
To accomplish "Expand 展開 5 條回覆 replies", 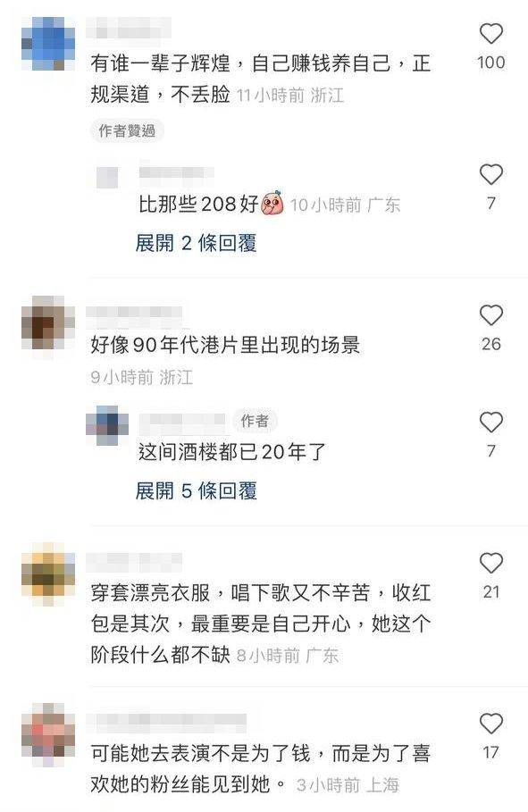I will tap(196, 490).
